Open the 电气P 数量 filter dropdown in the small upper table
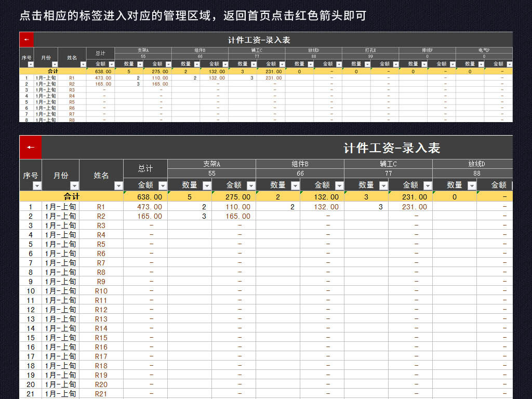Image resolution: width=532 pixels, height=399 pixels. click(x=481, y=64)
